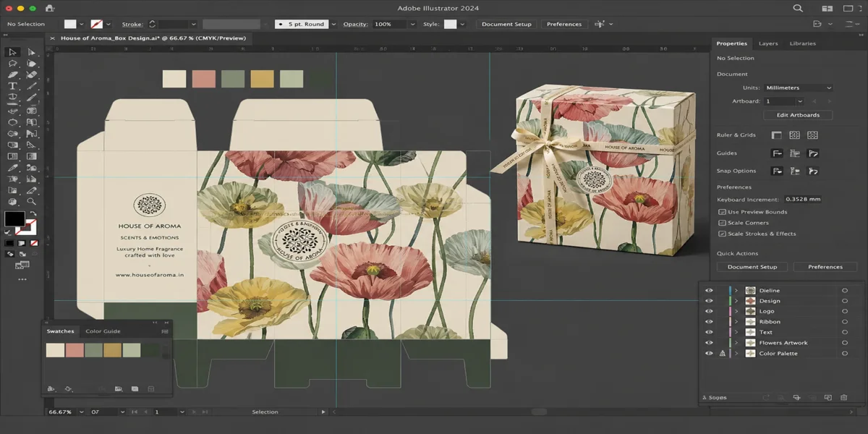The height and width of the screenshot is (434, 868).
Task: Select the Direct Selection tool
Action: [x=31, y=52]
